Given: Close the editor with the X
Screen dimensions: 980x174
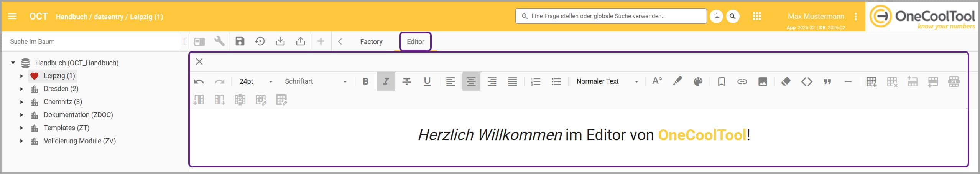Looking at the screenshot, I should [x=199, y=61].
